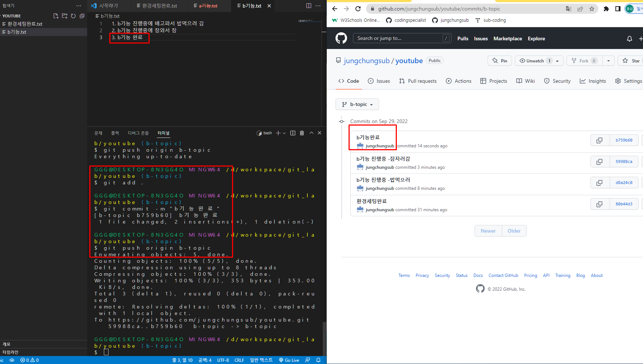643x364 pixels.
Task: Close the terminal panel
Action: click(320, 133)
